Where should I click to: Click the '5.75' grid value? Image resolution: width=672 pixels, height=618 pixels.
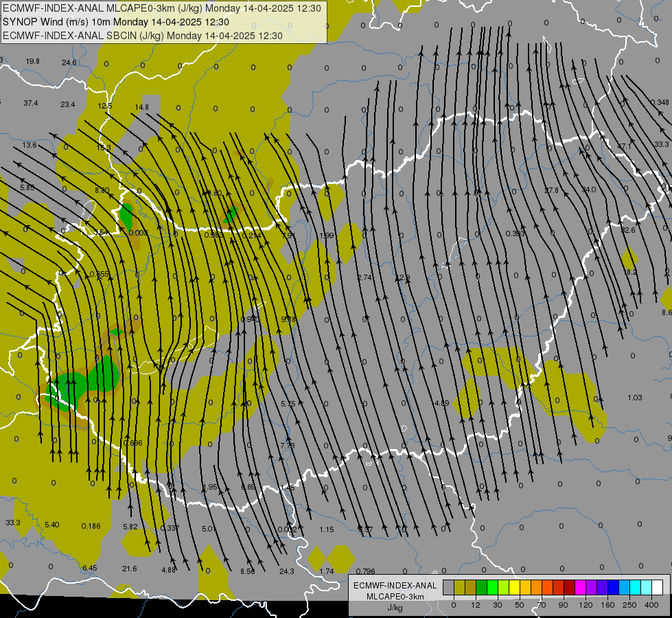(x=288, y=404)
